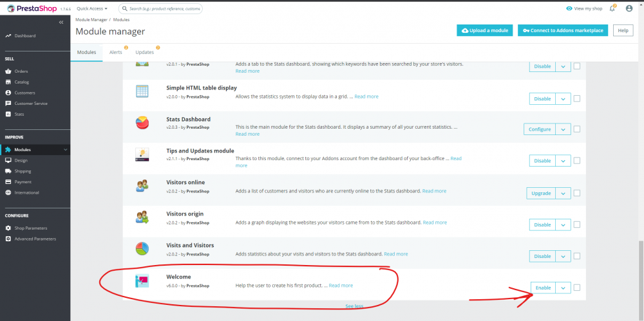644x321 pixels.
Task: Switch to the Updates tab
Action: point(144,53)
